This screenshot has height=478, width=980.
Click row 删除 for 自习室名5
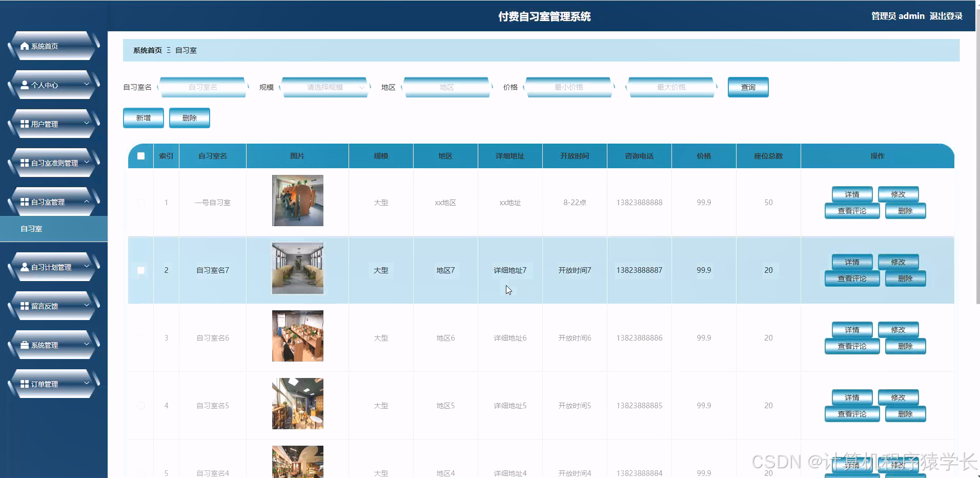click(x=905, y=414)
